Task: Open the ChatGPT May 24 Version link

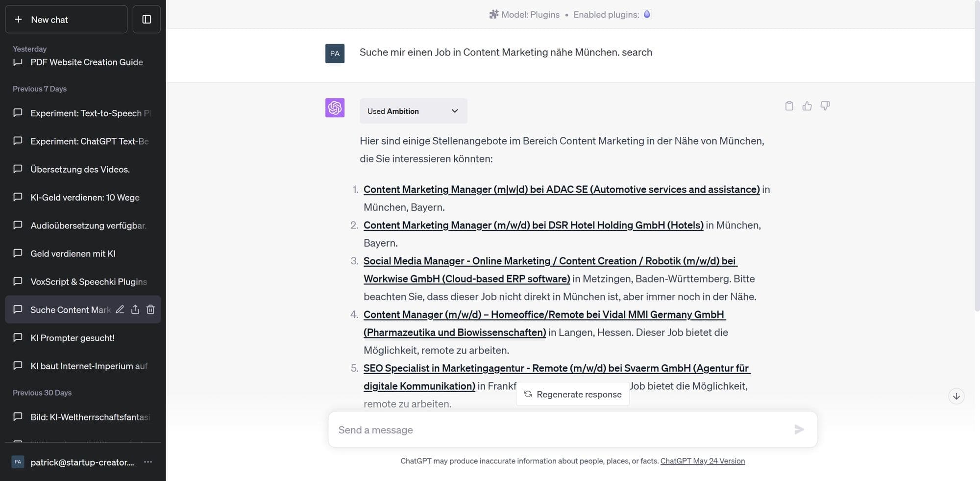Action: coord(702,461)
